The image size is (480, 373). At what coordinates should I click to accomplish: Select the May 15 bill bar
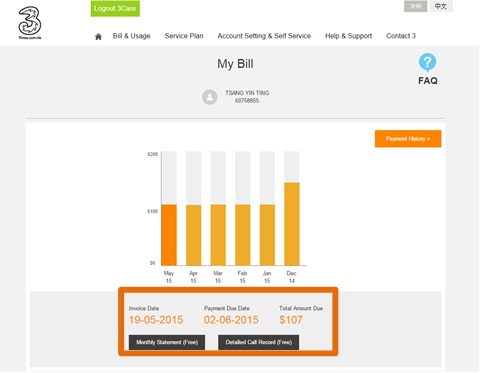(169, 235)
